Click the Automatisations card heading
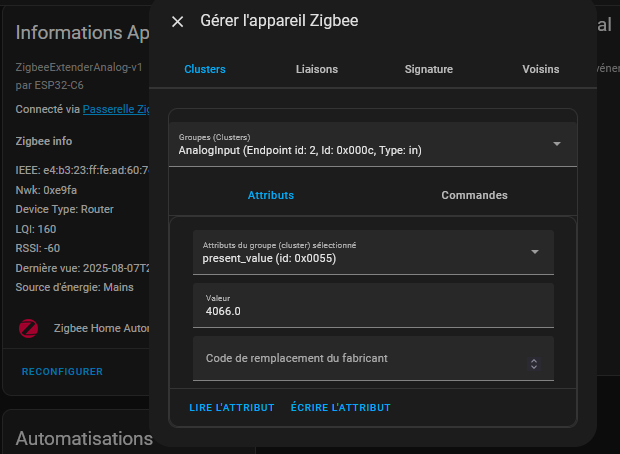 click(84, 438)
